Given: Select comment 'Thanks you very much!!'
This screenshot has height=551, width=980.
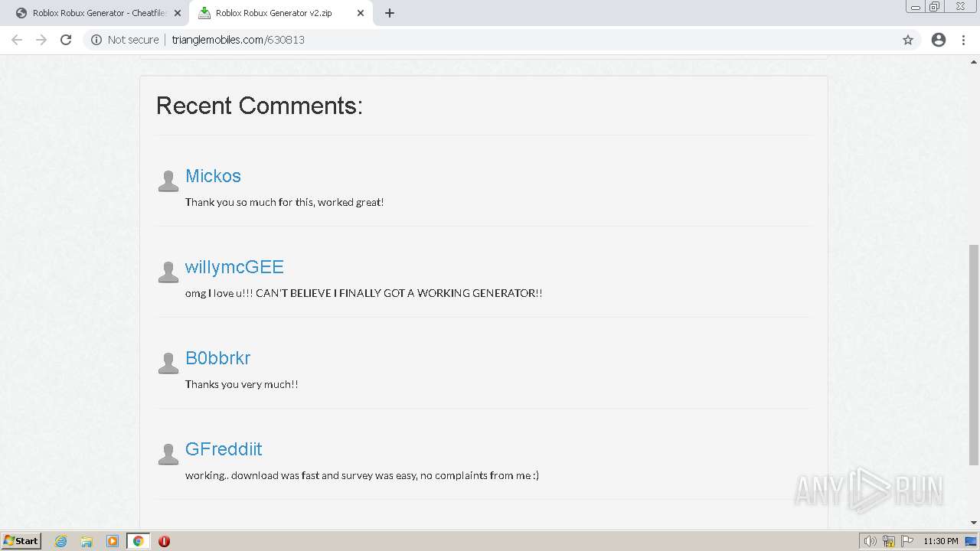Looking at the screenshot, I should (x=241, y=384).
